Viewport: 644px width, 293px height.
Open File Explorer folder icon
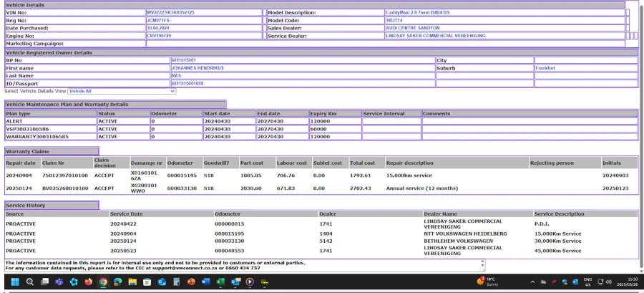point(132,282)
